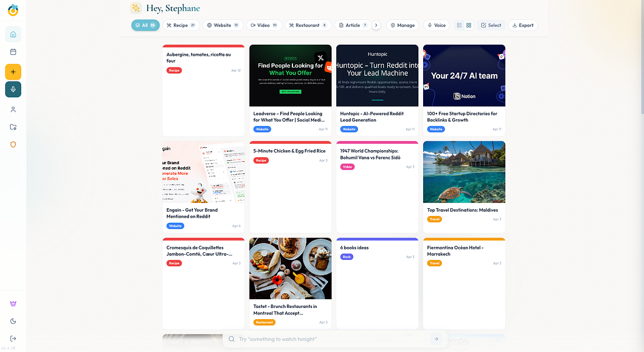This screenshot has height=352, width=644.
Task: Open the calendar icon in sidebar
Action: [x=13, y=52]
